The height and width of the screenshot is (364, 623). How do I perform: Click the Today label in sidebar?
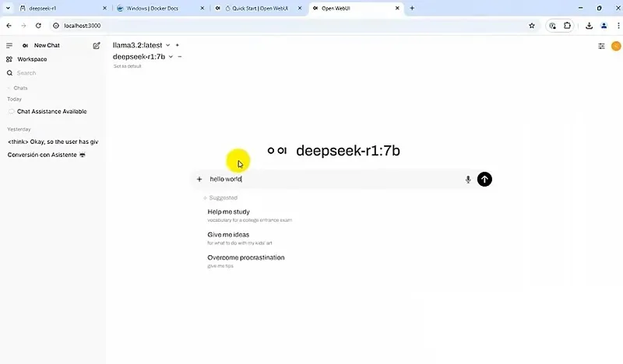[14, 100]
